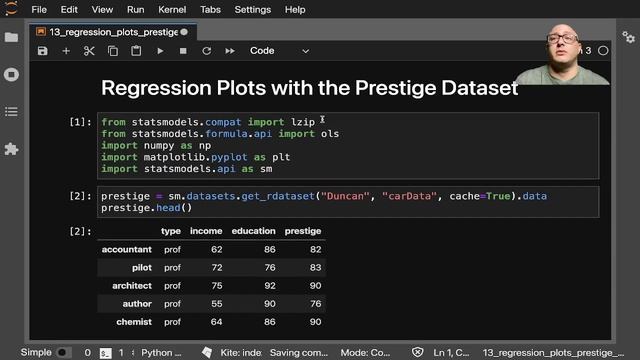This screenshot has width=640, height=360.
Task: Cut the selected cell with scissors icon
Action: 89,51
